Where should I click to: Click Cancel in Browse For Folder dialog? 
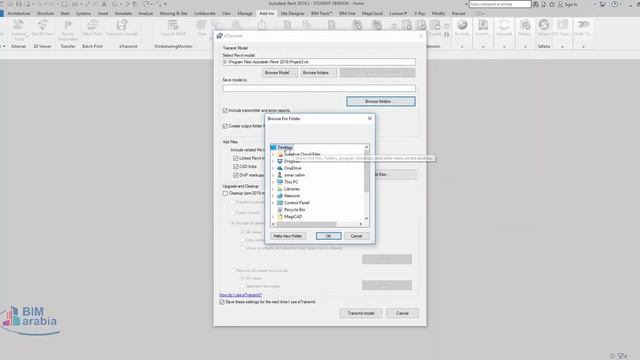tap(356, 236)
